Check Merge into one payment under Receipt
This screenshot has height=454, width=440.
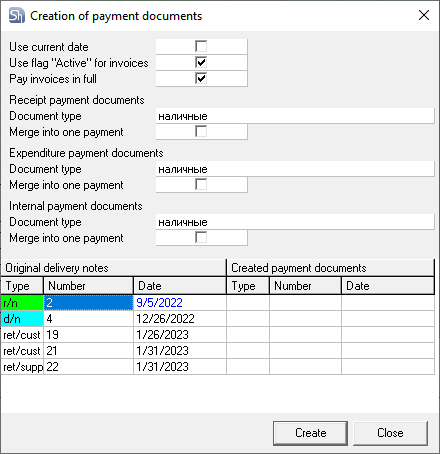(x=201, y=132)
